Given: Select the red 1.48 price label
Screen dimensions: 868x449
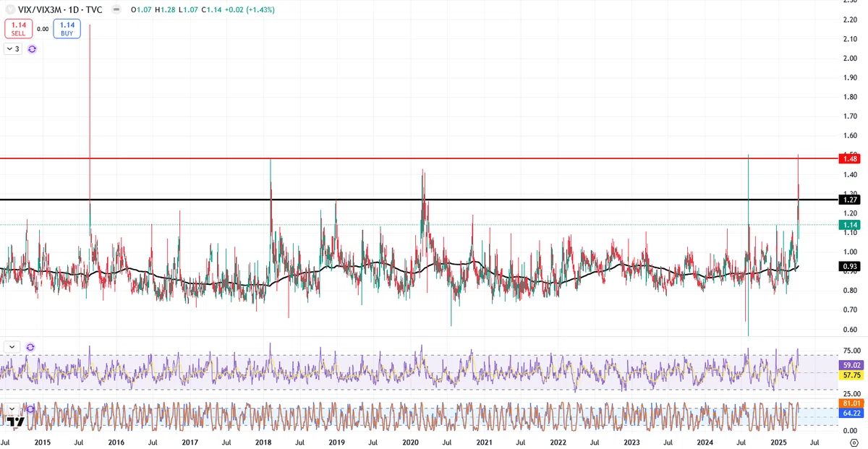Looking at the screenshot, I should [849, 158].
